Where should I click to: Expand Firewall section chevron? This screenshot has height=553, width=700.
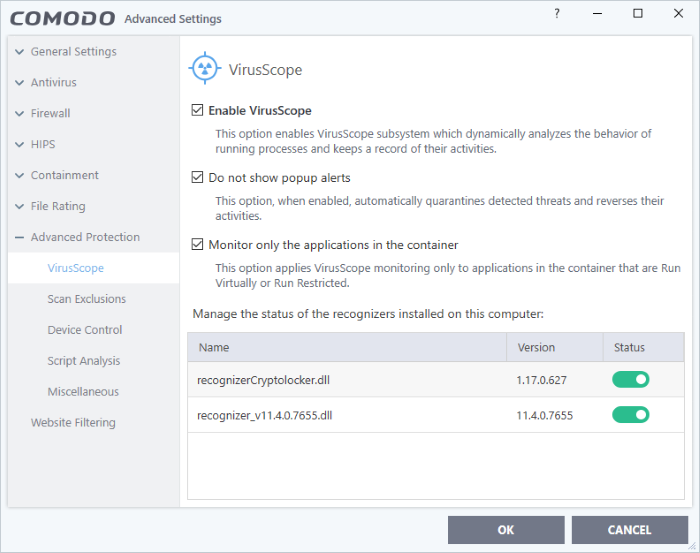19,113
